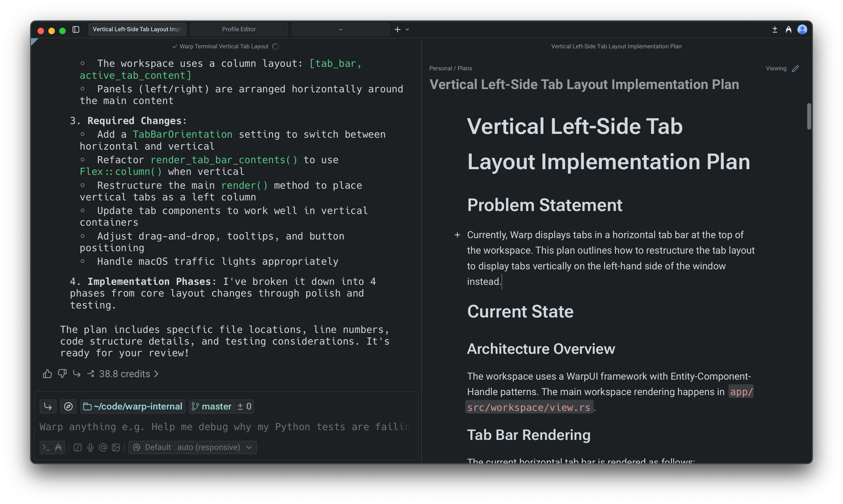Click the plan document scrollbar thumb
Image resolution: width=843 pixels, height=504 pixels.
[809, 116]
